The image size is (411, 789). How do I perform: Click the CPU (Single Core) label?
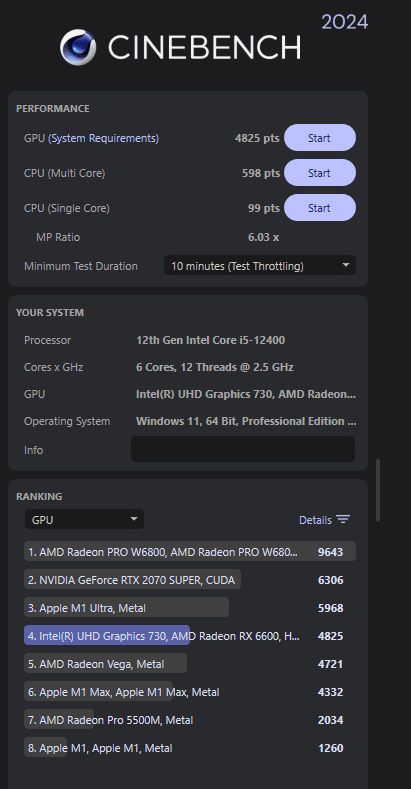(x=66, y=208)
